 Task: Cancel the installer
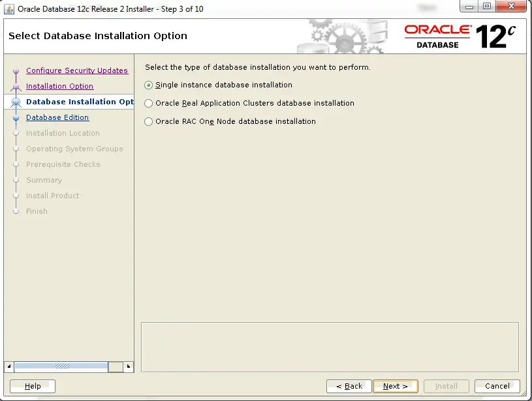point(497,386)
